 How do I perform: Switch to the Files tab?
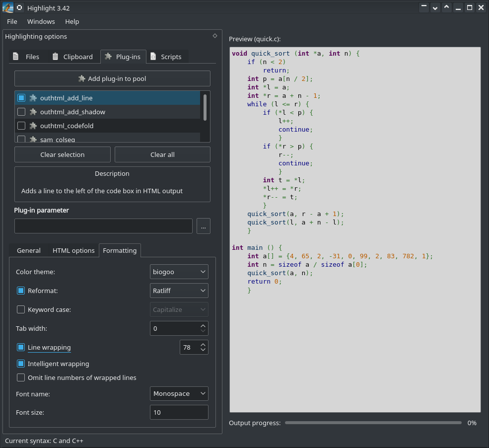(29, 57)
